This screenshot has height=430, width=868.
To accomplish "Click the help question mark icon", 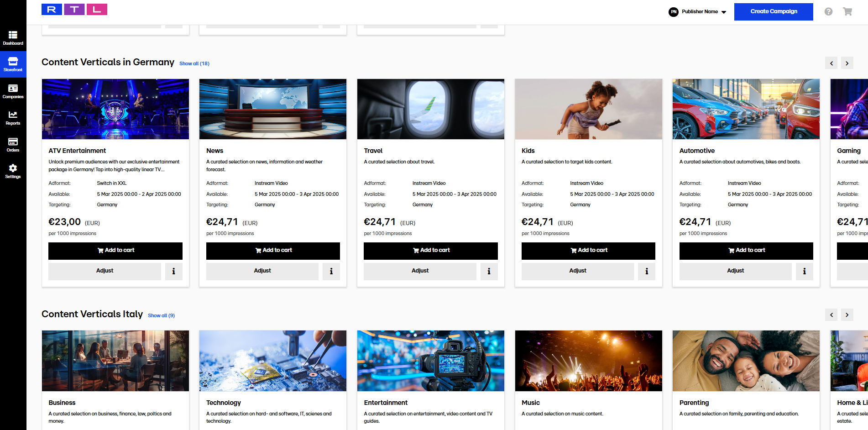I will click(828, 12).
